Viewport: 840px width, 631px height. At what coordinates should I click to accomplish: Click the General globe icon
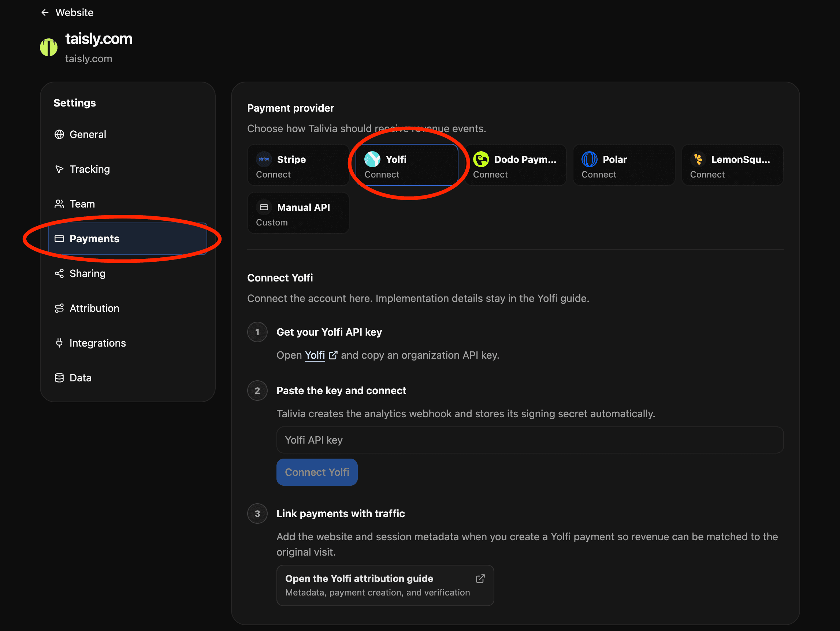tap(59, 134)
